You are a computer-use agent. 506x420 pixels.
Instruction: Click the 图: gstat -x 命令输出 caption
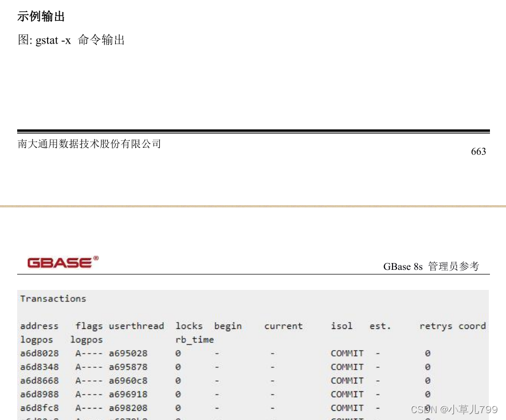coord(72,40)
